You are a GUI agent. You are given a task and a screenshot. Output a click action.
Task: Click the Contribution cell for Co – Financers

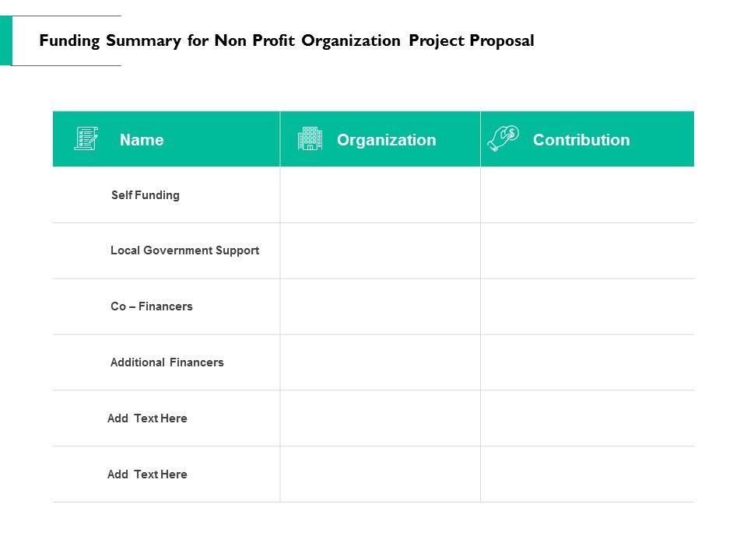point(587,306)
